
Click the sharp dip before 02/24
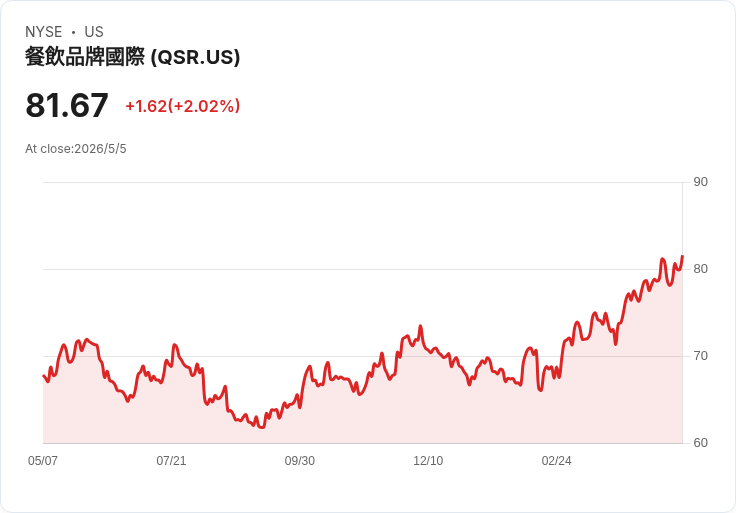(x=540, y=390)
